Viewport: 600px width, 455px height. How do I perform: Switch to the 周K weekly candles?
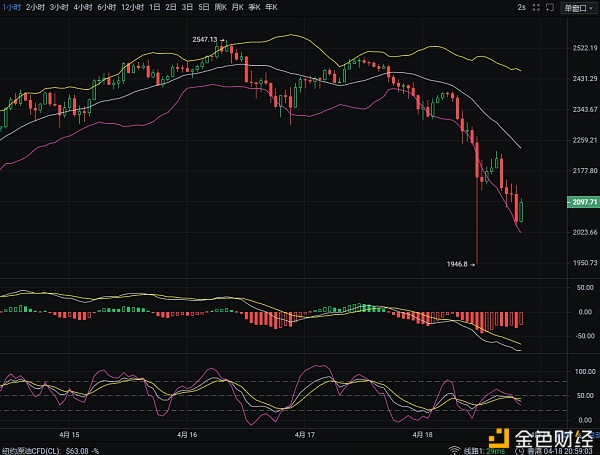pos(220,7)
